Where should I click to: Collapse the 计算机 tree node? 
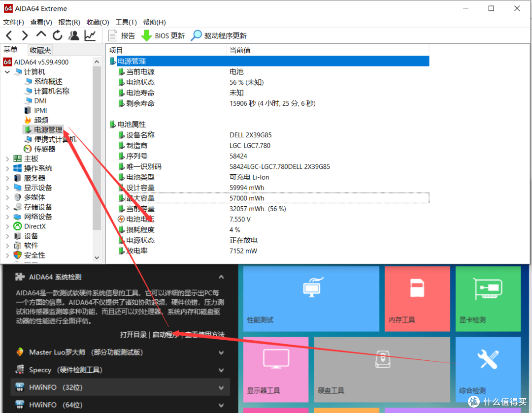coord(7,72)
